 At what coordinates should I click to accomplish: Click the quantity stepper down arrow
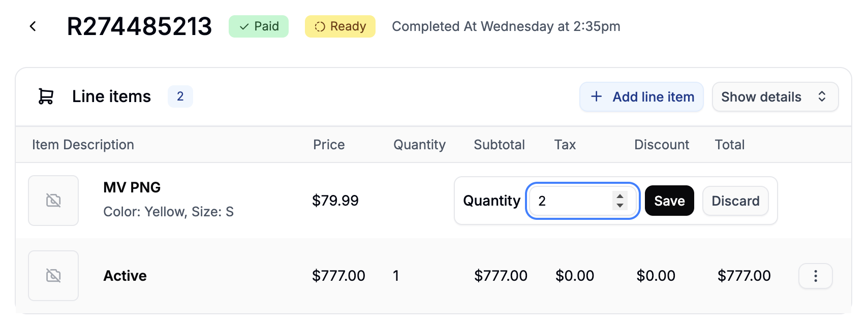point(619,205)
